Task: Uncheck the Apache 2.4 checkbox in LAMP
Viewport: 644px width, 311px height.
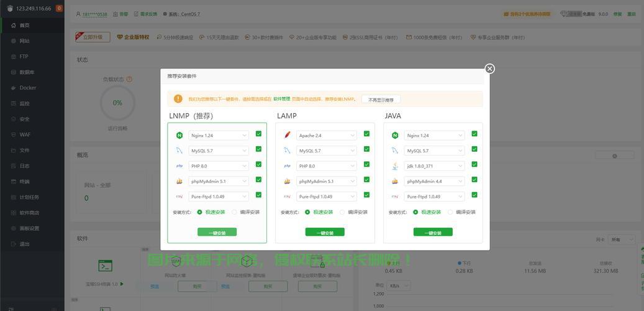Action: pos(366,134)
